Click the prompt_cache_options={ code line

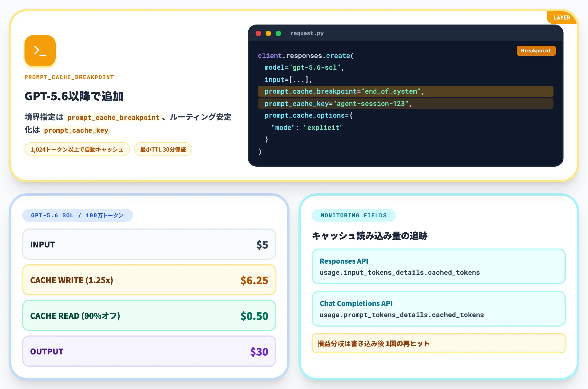pos(308,115)
